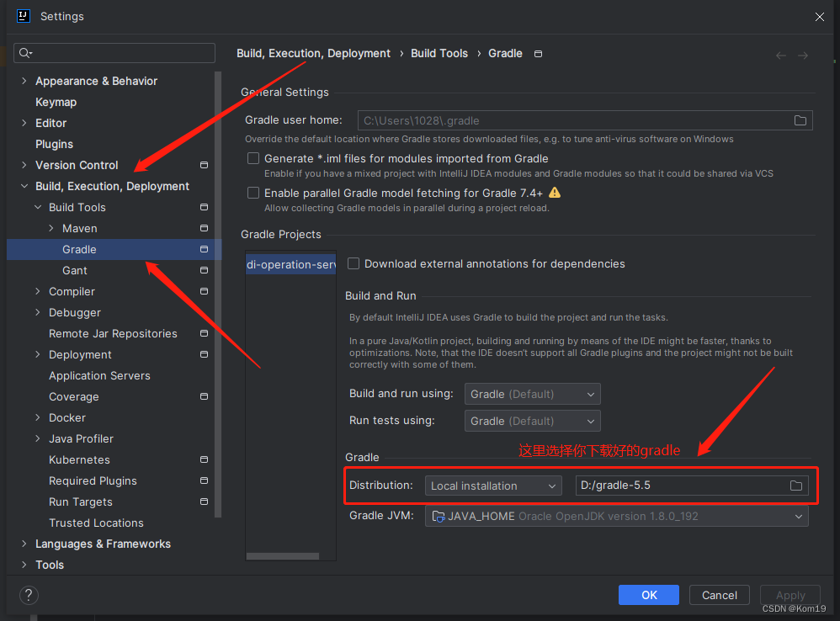Screen dimensions: 840x621
Task: Open Keymap settings page
Action: [x=56, y=103]
